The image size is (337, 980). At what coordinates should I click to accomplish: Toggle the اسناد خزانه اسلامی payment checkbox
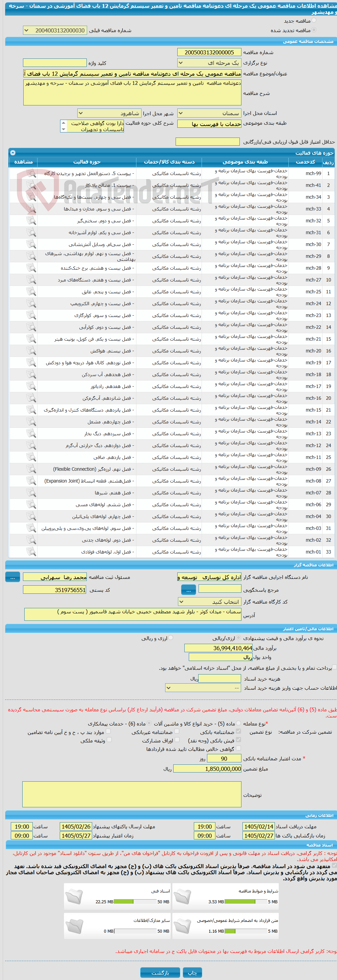pos(335,667)
